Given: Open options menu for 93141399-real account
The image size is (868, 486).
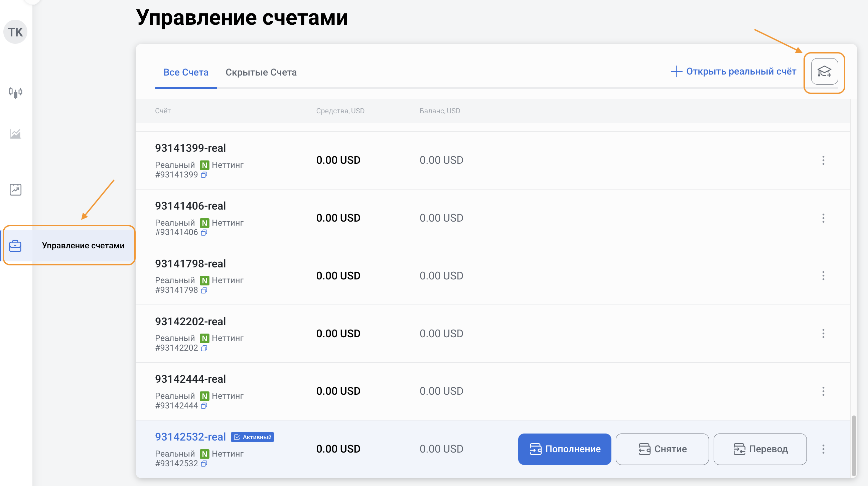Looking at the screenshot, I should 823,160.
